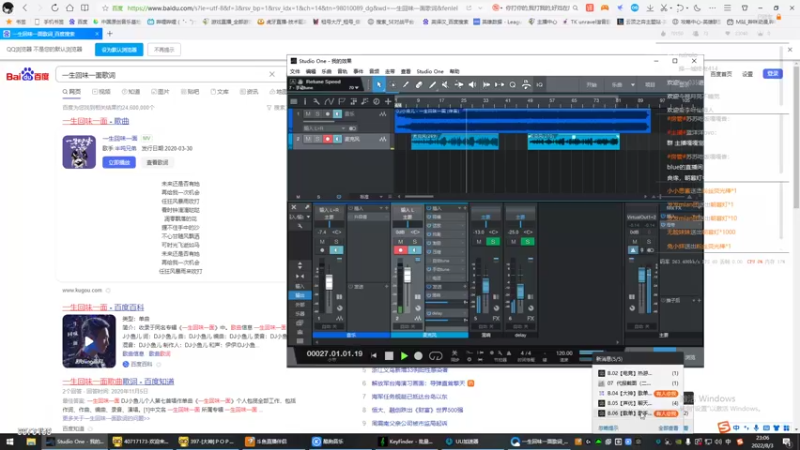This screenshot has height=450, width=800.
Task: Mute track 1 in the arrangement
Action: click(x=308, y=114)
